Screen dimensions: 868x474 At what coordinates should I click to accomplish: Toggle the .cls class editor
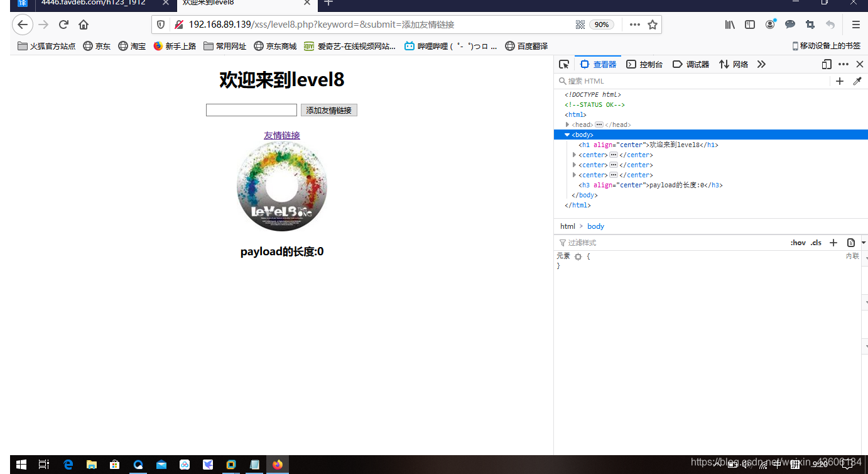[x=816, y=242]
